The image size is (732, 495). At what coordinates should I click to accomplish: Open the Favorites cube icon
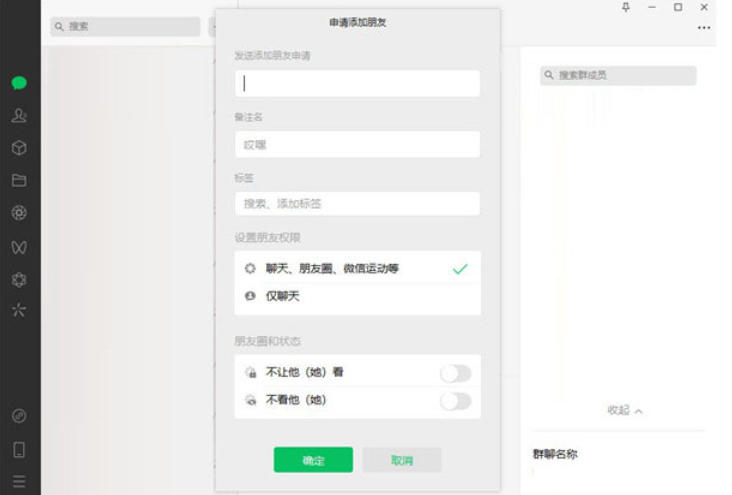pos(19,148)
